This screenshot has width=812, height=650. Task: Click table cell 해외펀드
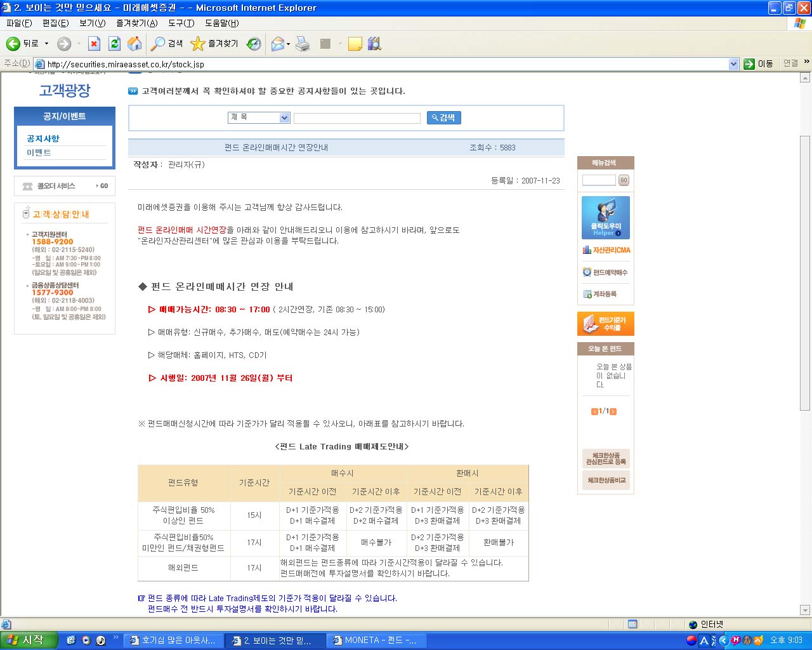pos(183,568)
